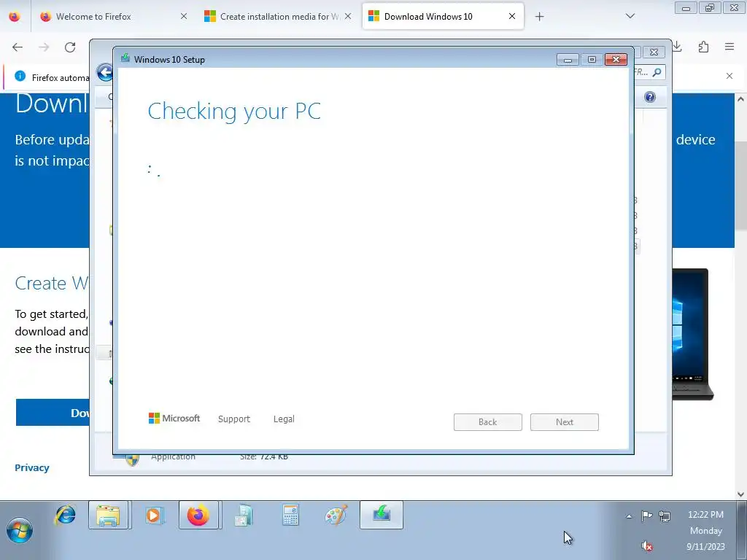Go forward in Firefox history
Screen dimensions: 747x560
click(44, 47)
